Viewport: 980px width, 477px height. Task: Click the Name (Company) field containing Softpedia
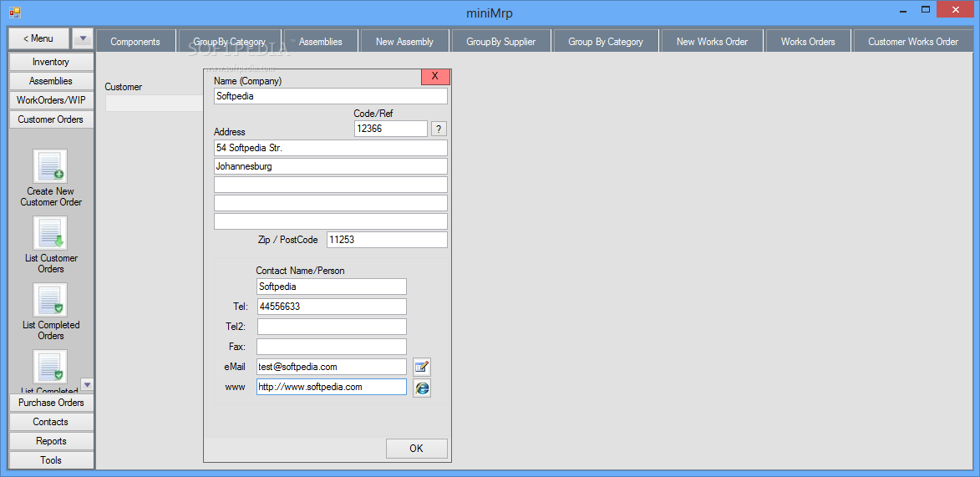pyautogui.click(x=331, y=96)
